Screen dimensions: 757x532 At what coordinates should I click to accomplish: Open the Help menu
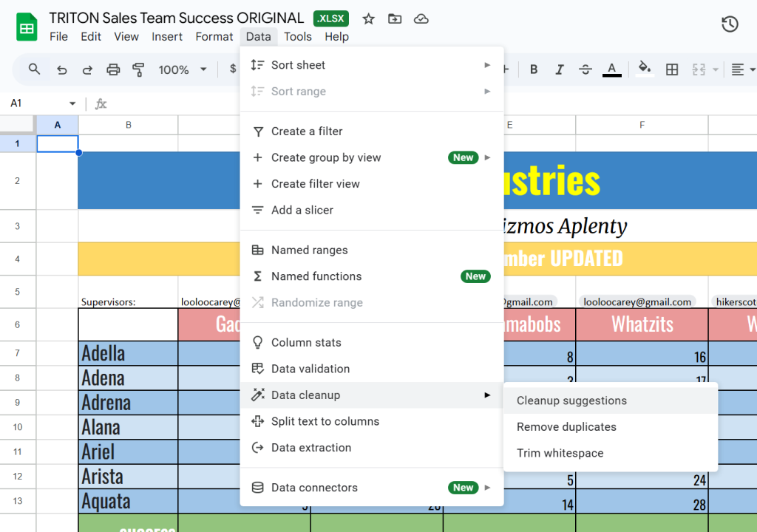tap(336, 37)
